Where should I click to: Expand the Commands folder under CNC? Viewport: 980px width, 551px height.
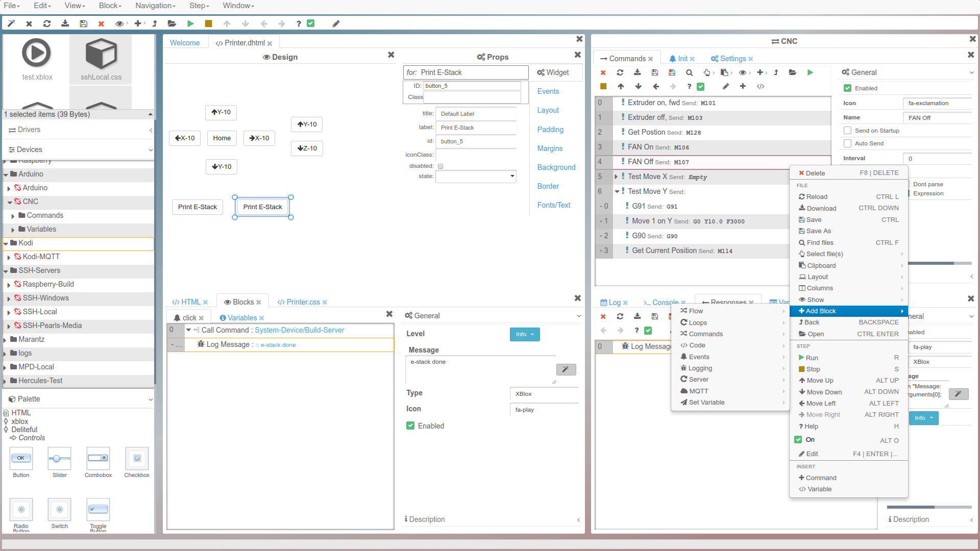(13, 216)
